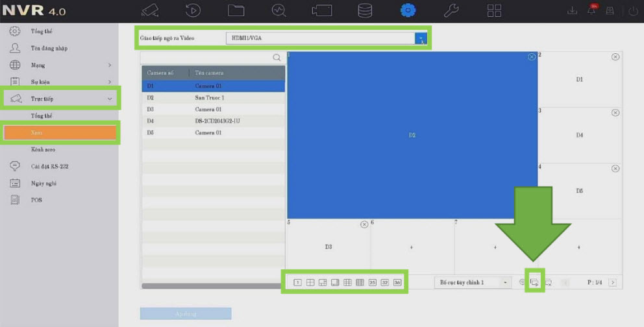Go to next layout page
This screenshot has height=327, width=644.
(x=612, y=283)
